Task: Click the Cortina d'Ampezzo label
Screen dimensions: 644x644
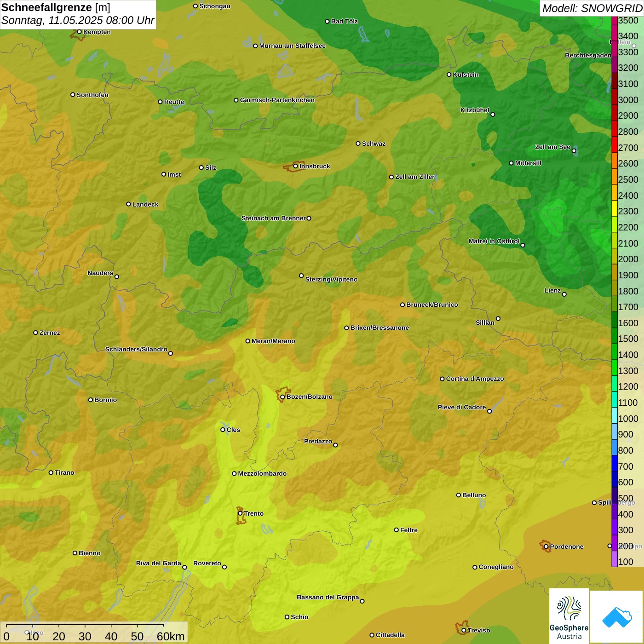Action: (475, 379)
